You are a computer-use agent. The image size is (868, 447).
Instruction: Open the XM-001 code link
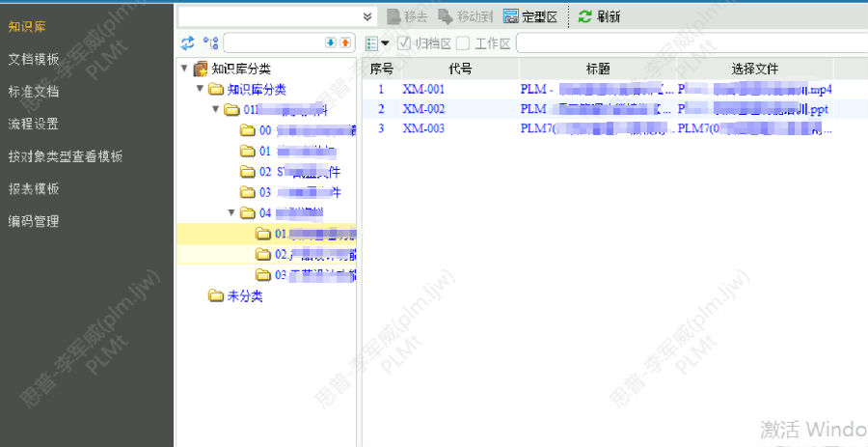pyautogui.click(x=423, y=89)
